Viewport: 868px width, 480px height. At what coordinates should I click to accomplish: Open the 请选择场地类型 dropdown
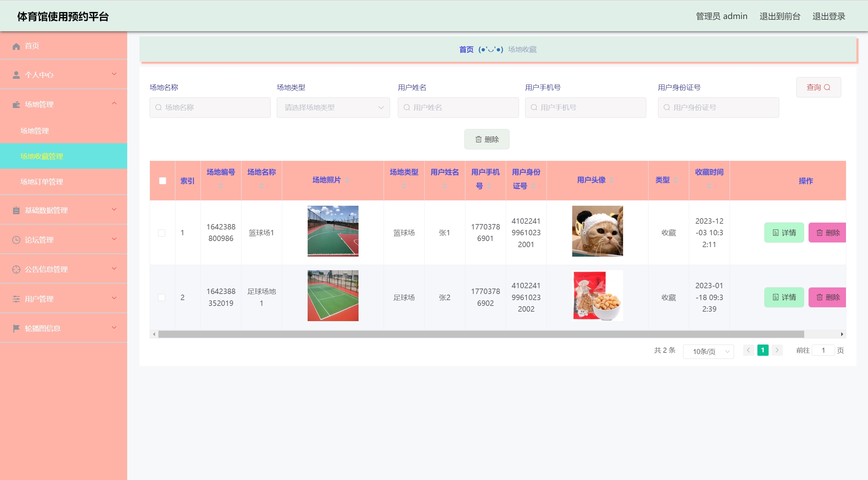(x=333, y=108)
